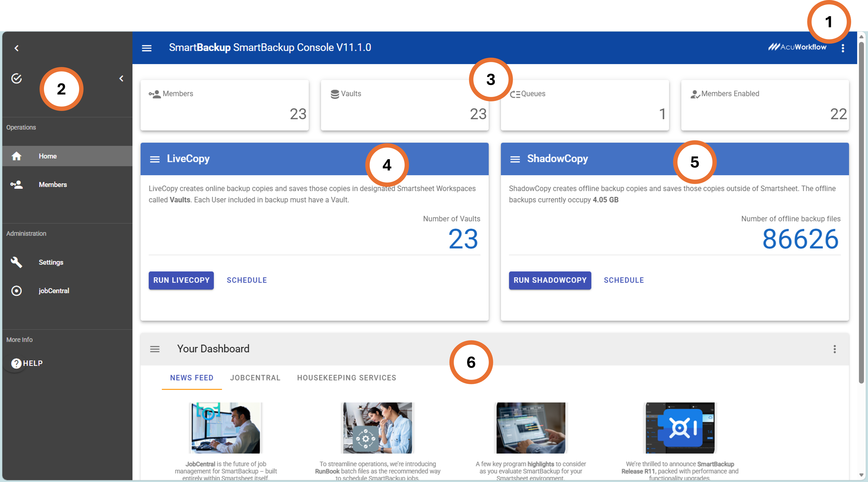Image resolution: width=868 pixels, height=482 pixels.
Task: Switch to the HOUSEKEEPING SERVICES tab
Action: pyautogui.click(x=346, y=378)
